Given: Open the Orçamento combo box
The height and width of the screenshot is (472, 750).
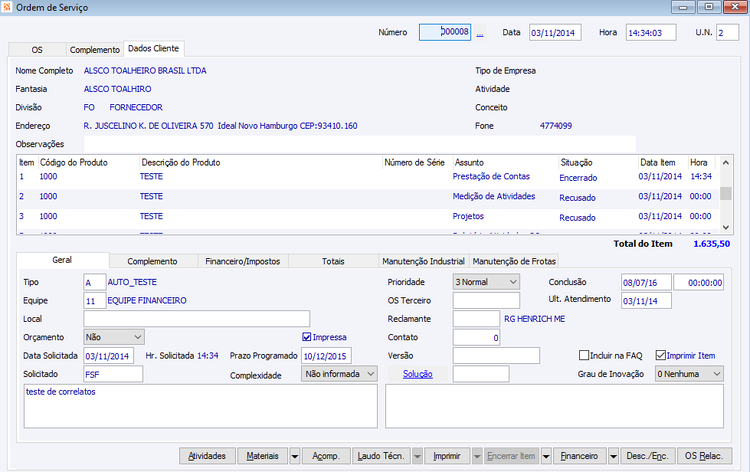Looking at the screenshot, I should point(114,337).
